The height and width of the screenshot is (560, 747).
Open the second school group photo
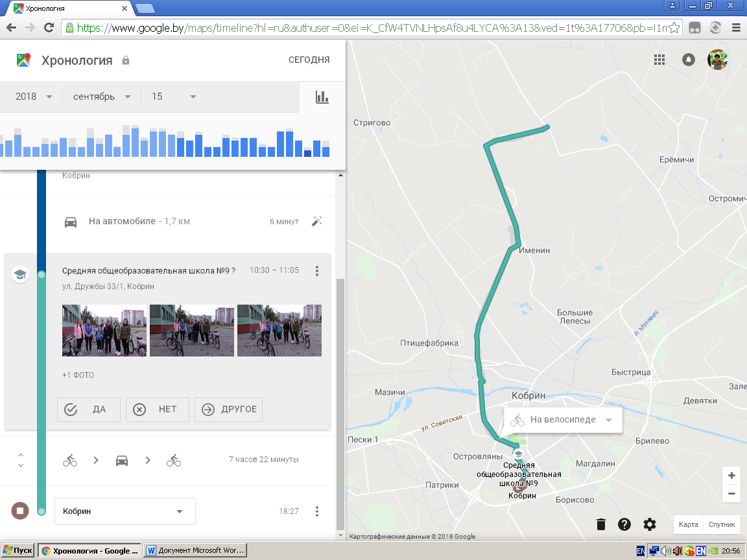tap(192, 331)
